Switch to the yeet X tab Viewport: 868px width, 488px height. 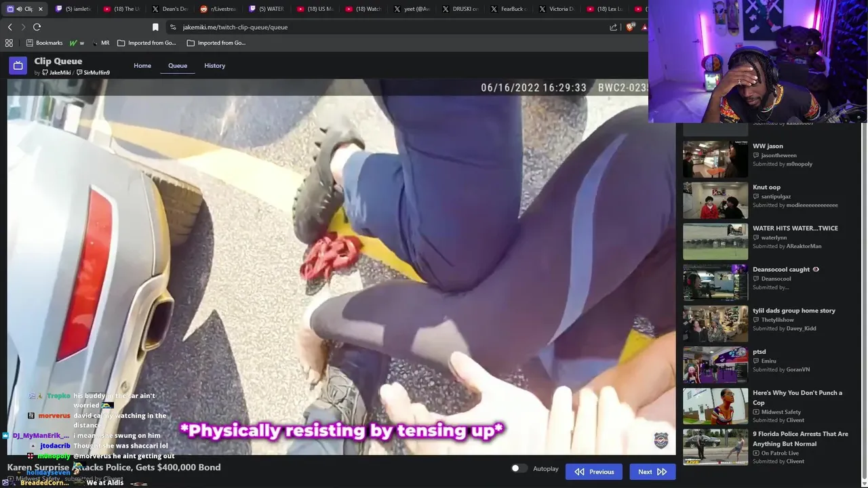click(x=412, y=9)
